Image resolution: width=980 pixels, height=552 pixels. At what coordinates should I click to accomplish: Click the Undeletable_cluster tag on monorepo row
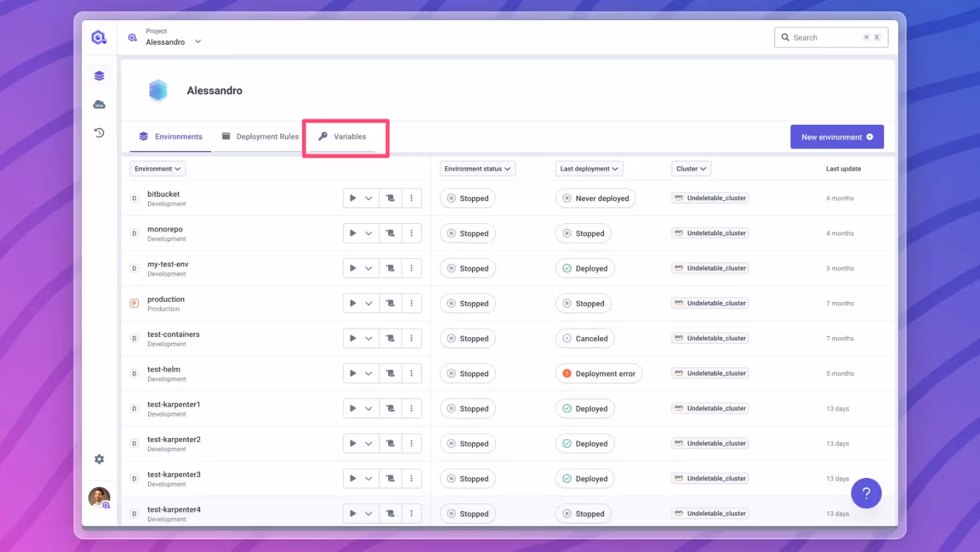[710, 233]
